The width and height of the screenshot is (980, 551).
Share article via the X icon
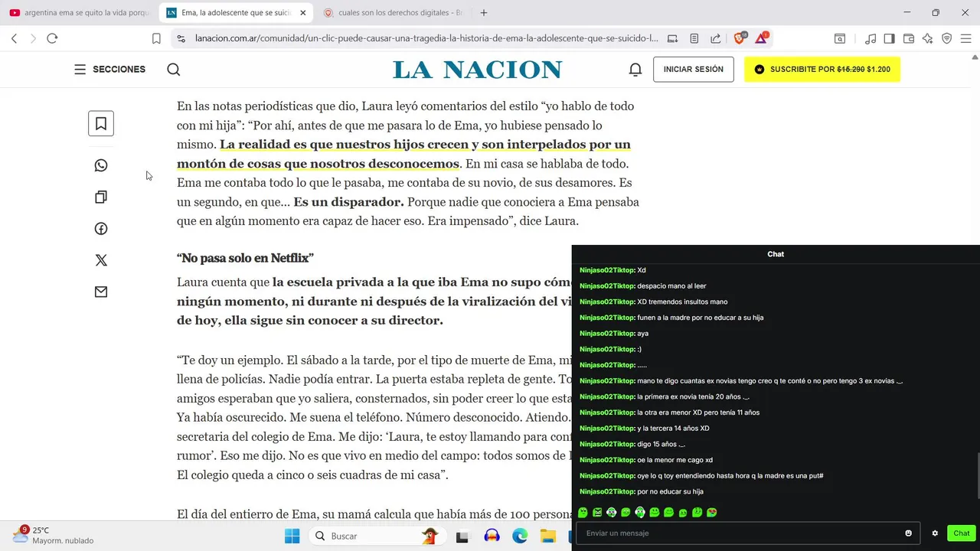[x=101, y=260]
